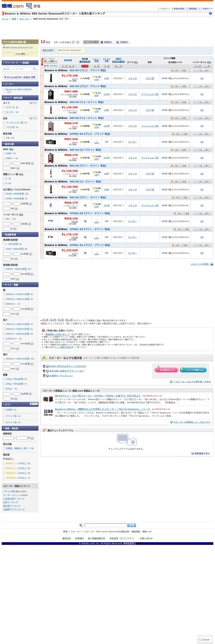Open the 805 D4 [ローズナット 単品] product link

[x=86, y=150]
